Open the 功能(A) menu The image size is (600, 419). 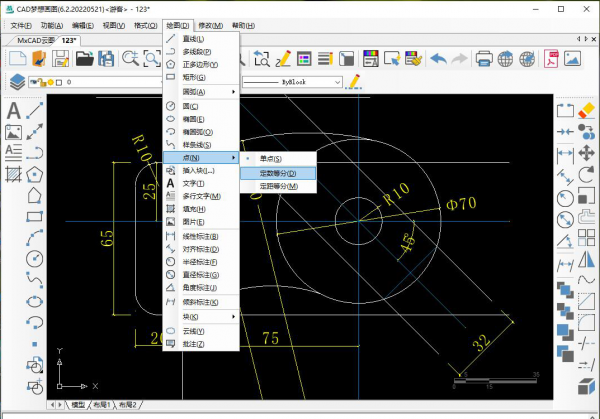pos(52,26)
